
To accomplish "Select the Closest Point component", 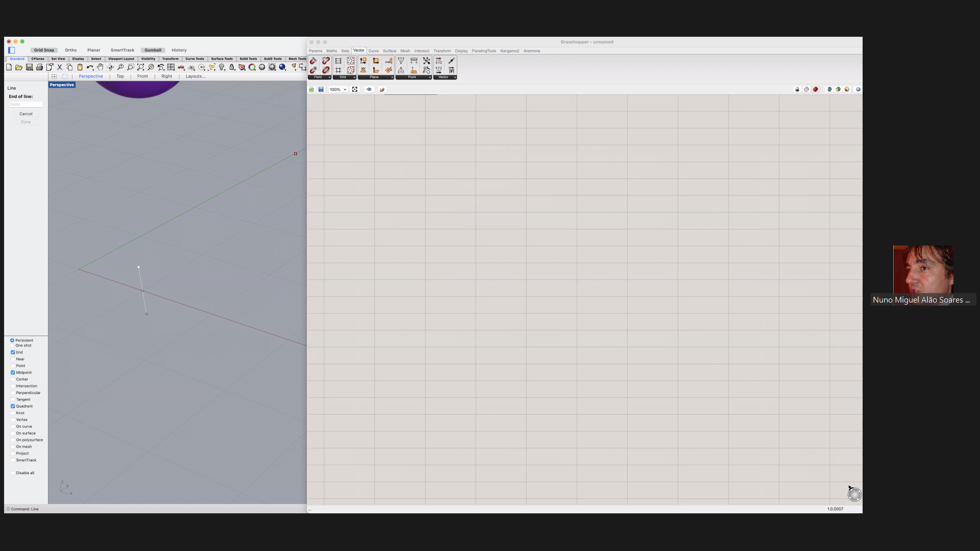I will [426, 61].
